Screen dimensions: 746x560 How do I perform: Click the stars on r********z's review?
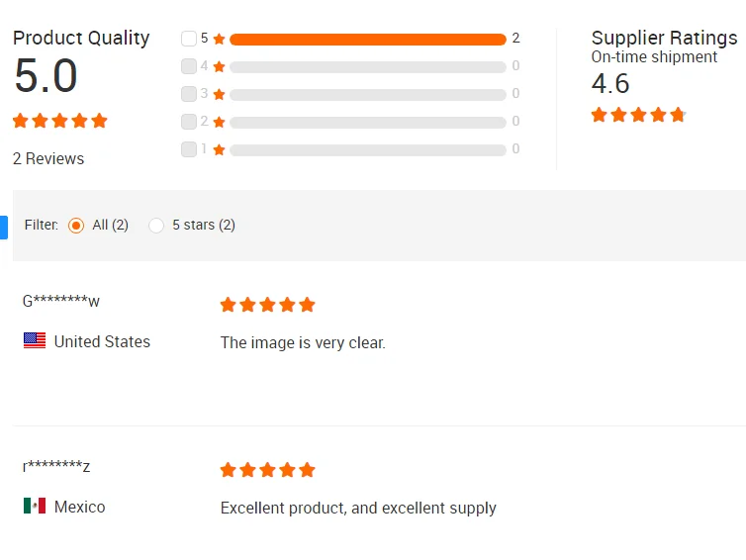[267, 470]
